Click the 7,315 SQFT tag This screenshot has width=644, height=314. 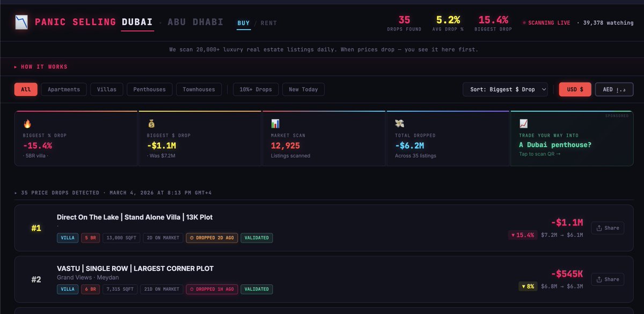click(120, 289)
